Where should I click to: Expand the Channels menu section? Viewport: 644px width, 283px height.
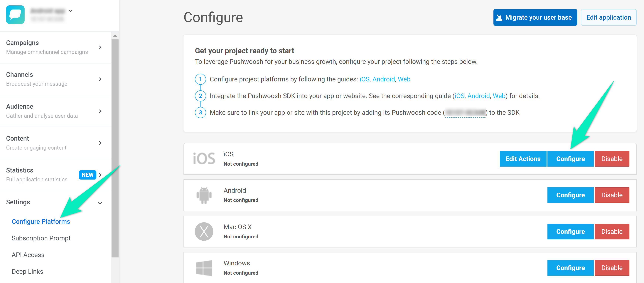pos(100,79)
